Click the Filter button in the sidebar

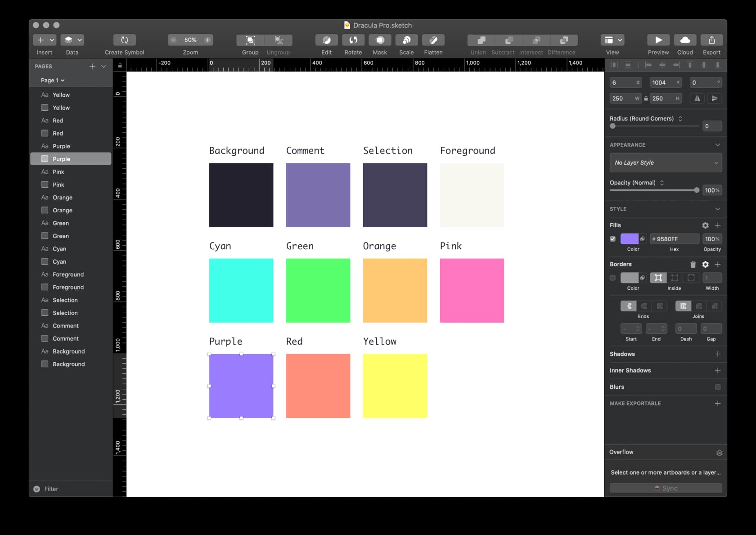click(47, 489)
